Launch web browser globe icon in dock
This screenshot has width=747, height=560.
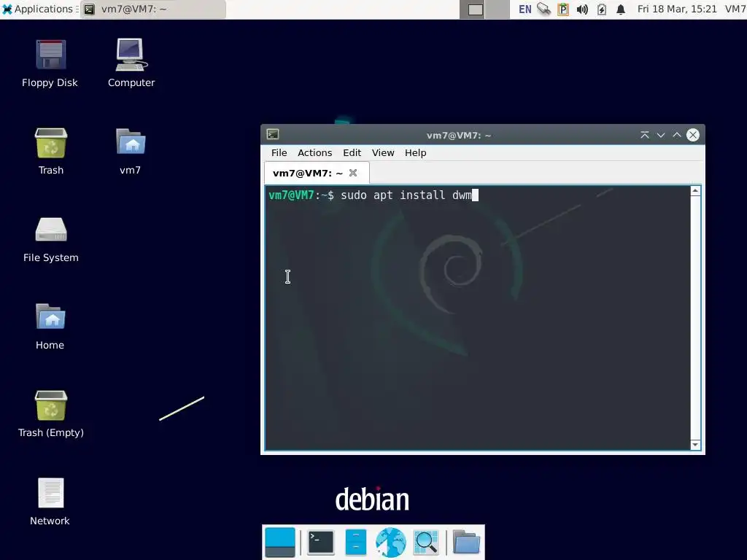pos(391,542)
